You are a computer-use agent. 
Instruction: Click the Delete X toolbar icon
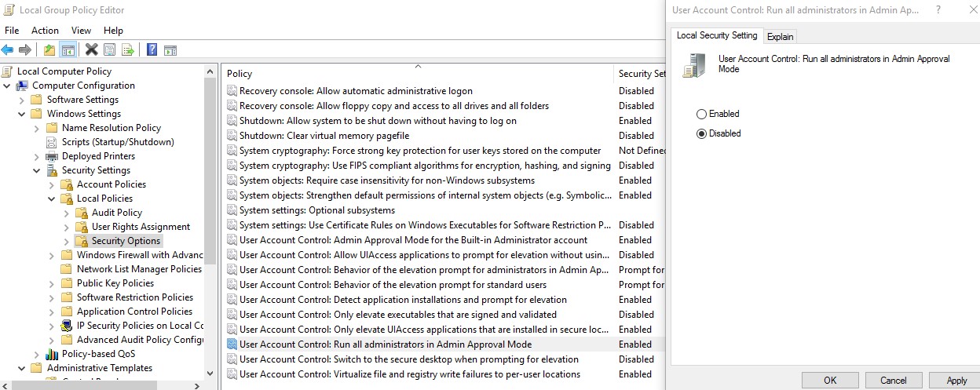(91, 50)
